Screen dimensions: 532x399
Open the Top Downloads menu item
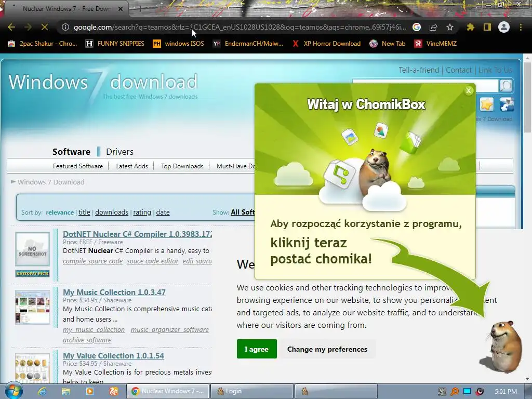pos(182,166)
